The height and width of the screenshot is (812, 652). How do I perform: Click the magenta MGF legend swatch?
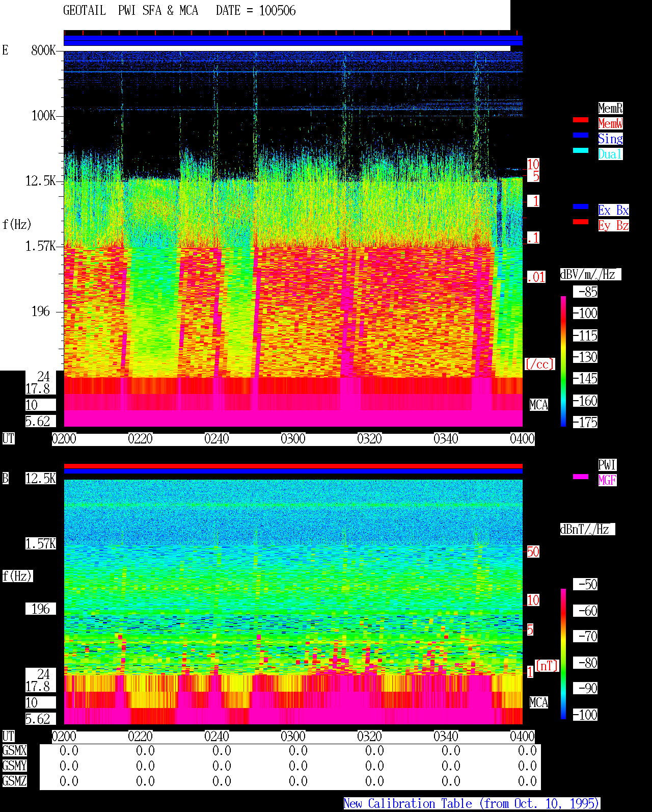pos(581,477)
